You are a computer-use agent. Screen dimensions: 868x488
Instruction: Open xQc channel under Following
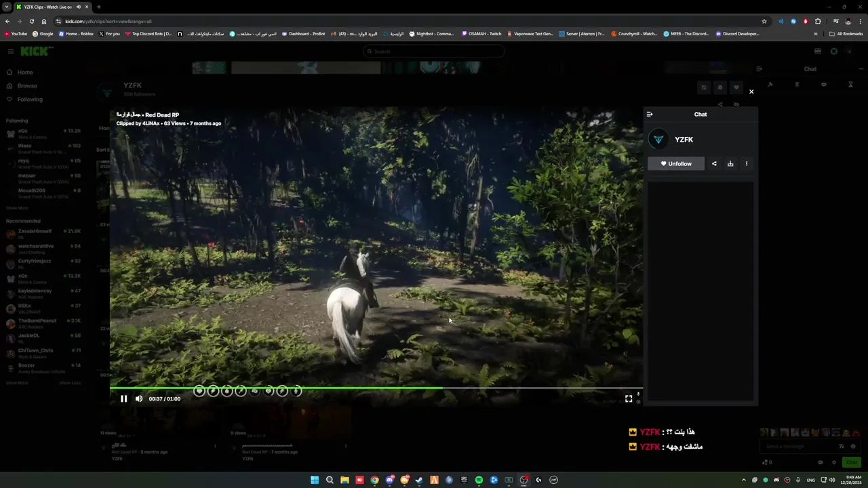click(43, 133)
